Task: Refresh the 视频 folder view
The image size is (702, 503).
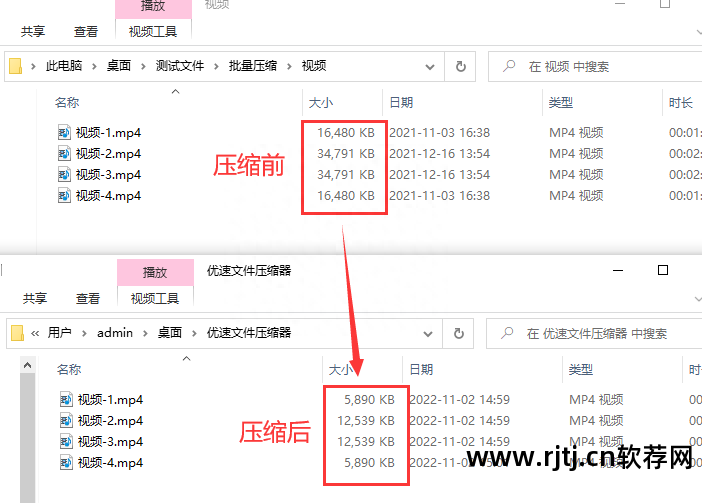Action: (x=460, y=67)
